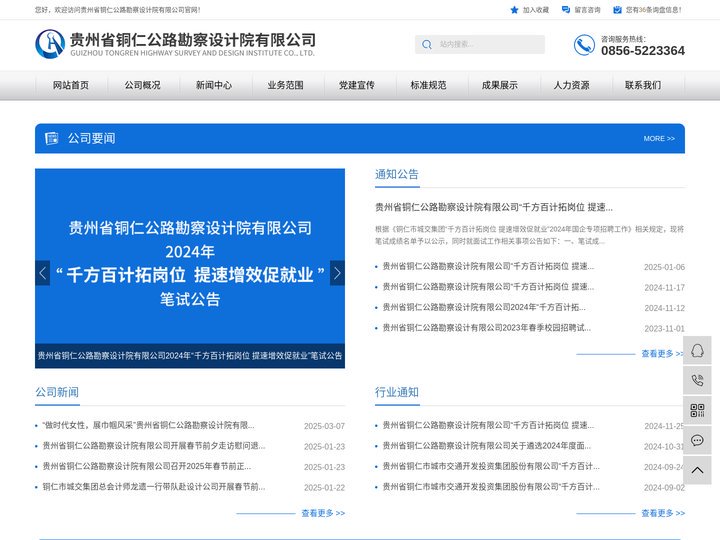Open industry notice 关于遴选2024年度
The image size is (720, 540).
(487, 446)
